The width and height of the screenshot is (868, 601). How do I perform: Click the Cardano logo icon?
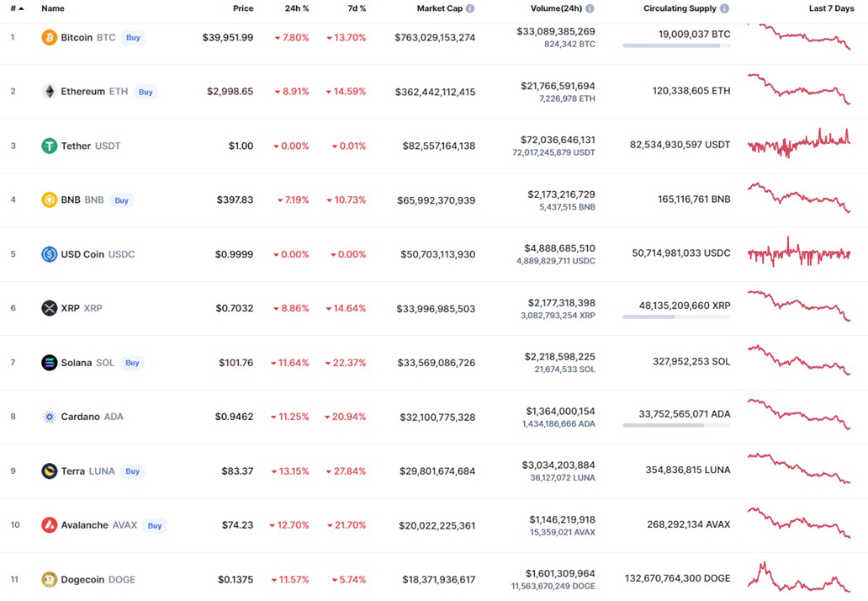click(x=50, y=417)
